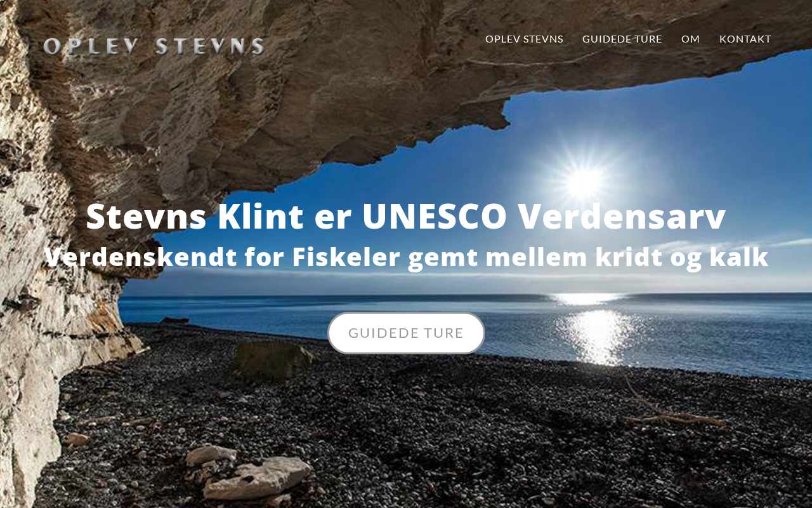Image resolution: width=812 pixels, height=508 pixels.
Task: Click the word UNESCO in the headline
Action: click(x=435, y=217)
